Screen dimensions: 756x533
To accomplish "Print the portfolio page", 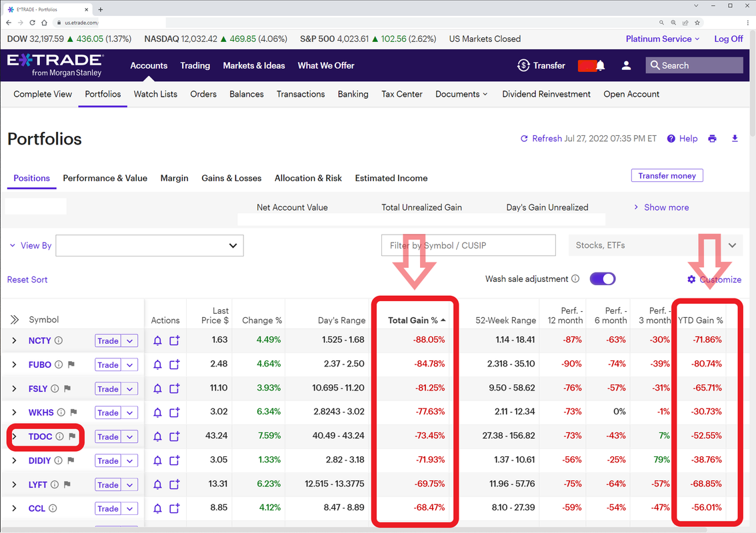I will tap(712, 139).
